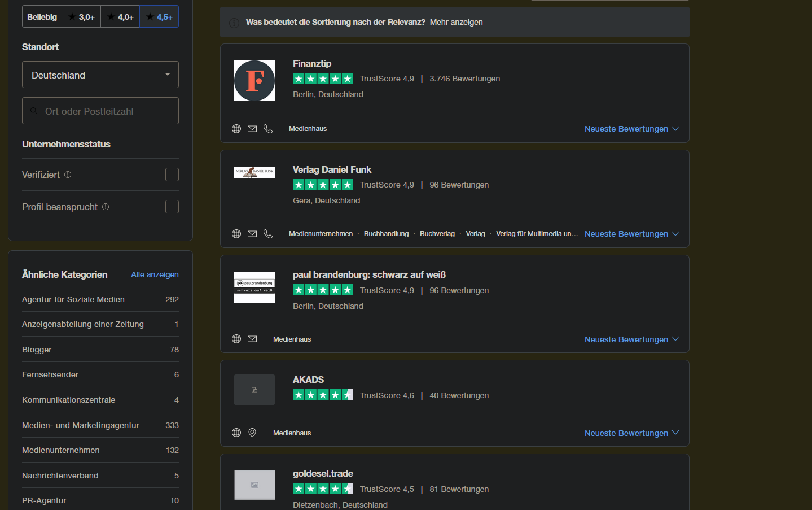Expand Neueste Bewertungen for paul brandenburg
This screenshot has height=510, width=812.
click(631, 339)
